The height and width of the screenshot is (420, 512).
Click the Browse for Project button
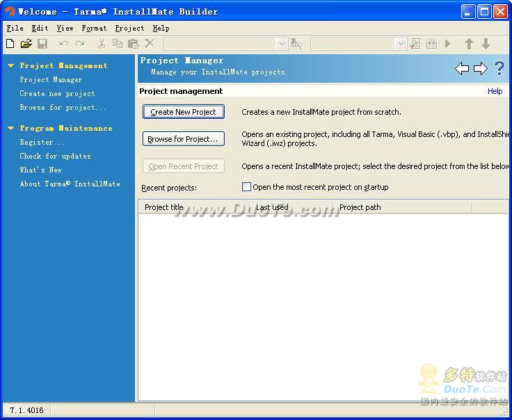click(x=184, y=139)
